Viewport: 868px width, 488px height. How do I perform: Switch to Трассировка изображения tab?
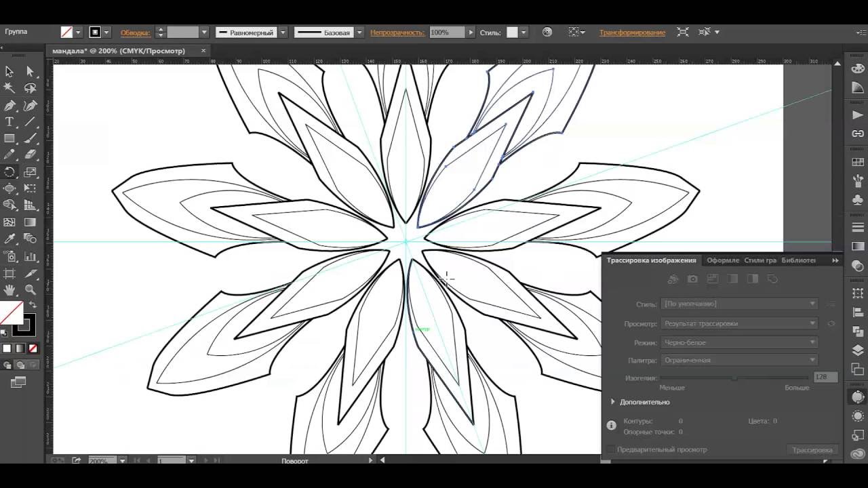click(651, 260)
